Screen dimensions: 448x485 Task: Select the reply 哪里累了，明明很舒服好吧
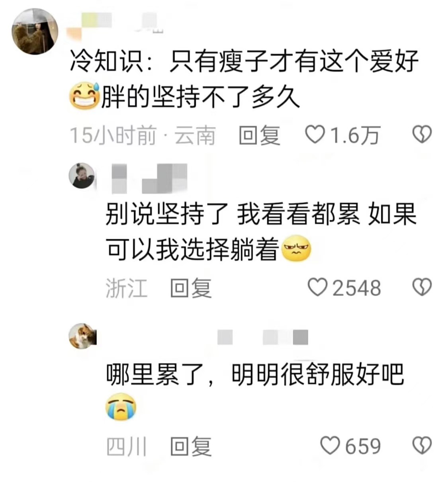pyautogui.click(x=255, y=374)
